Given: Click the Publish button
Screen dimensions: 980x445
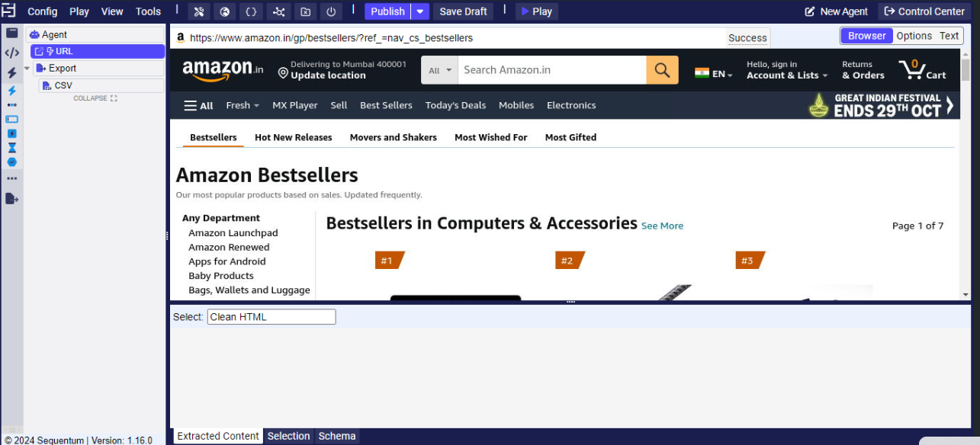Looking at the screenshot, I should coord(387,11).
